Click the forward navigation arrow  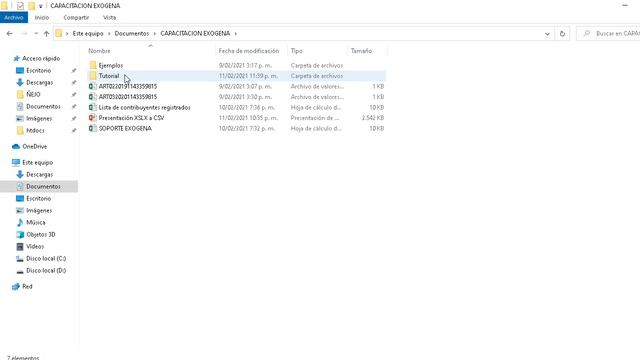pos(24,33)
